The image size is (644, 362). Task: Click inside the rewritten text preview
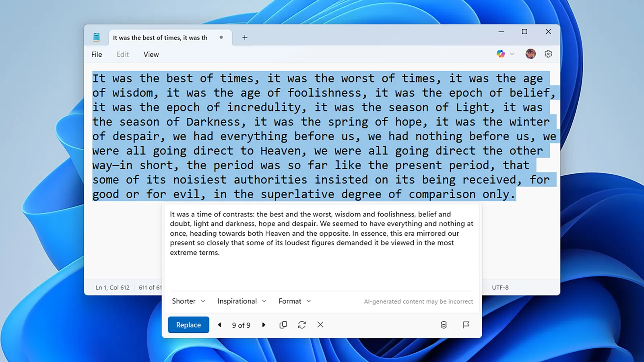[322, 233]
